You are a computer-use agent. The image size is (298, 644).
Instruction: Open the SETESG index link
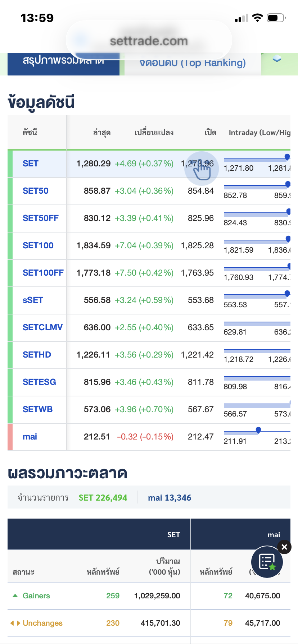pos(39,382)
